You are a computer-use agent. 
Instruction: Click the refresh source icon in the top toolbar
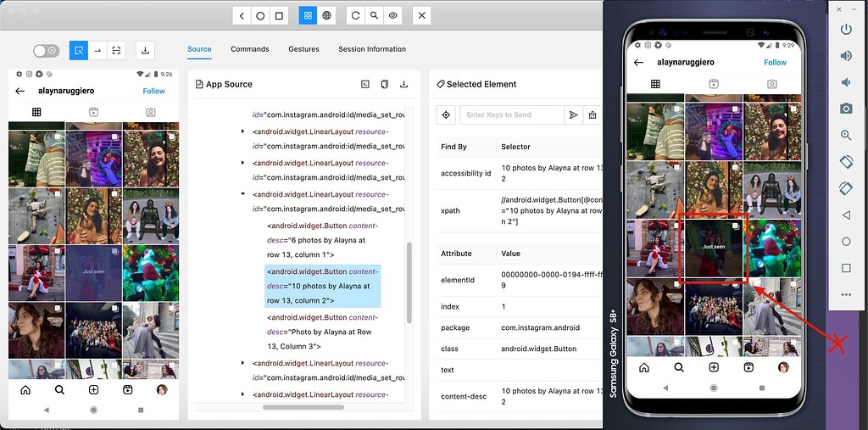point(355,15)
